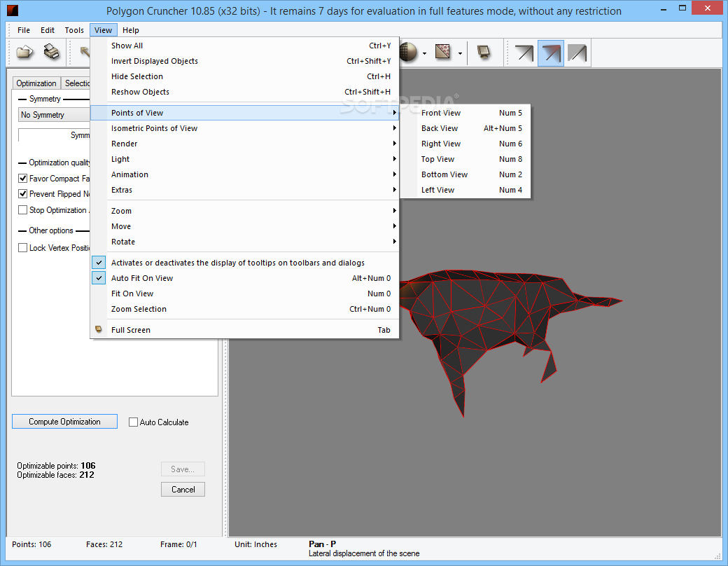Switch to the Selection tab
Screen dimensions: 728x566
pyautogui.click(x=76, y=83)
